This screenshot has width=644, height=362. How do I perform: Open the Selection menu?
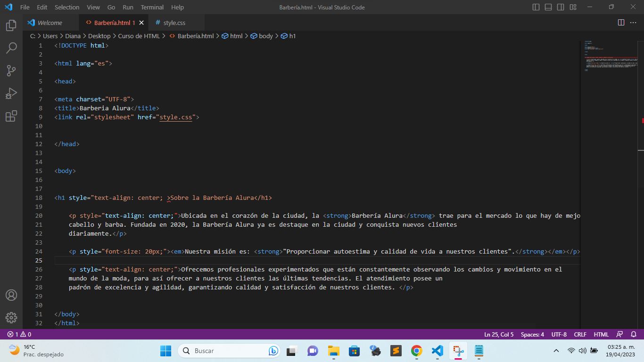pyautogui.click(x=67, y=7)
